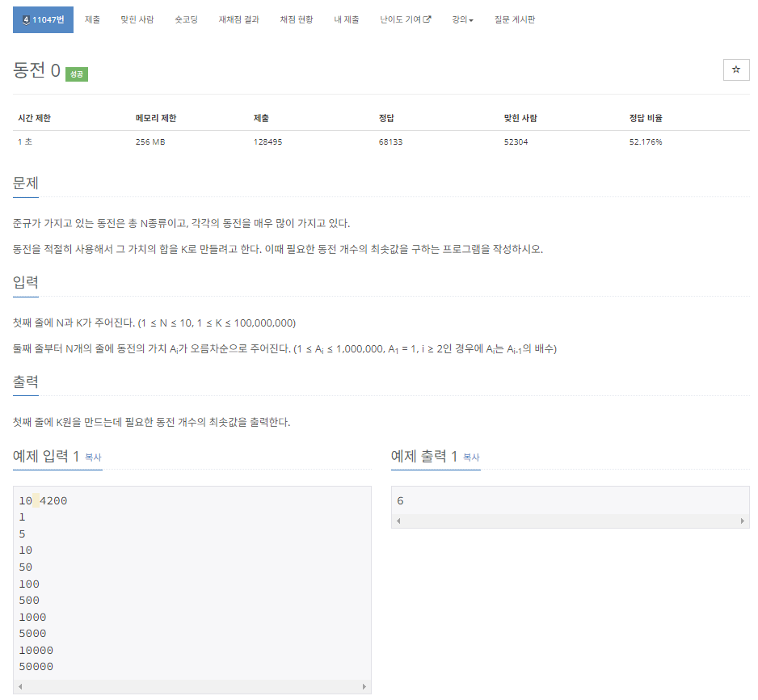Click the 문제 section heading
The width and height of the screenshot is (758, 700).
pos(26,183)
